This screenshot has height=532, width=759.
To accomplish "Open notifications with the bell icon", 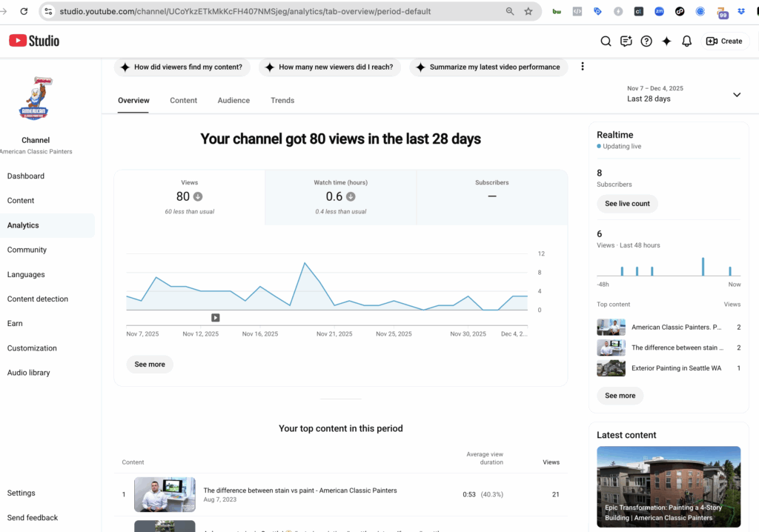I will coord(686,41).
